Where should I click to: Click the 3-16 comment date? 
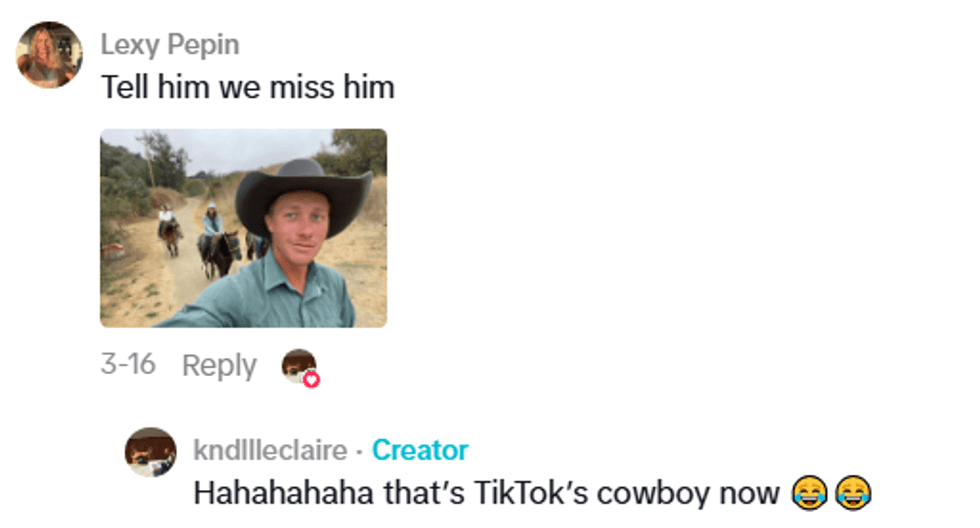coord(128,364)
